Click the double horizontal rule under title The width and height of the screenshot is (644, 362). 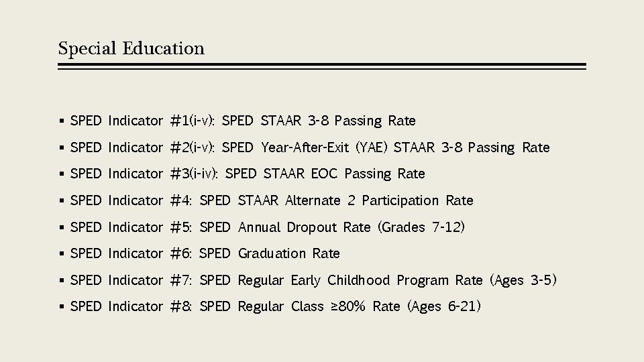(322, 66)
